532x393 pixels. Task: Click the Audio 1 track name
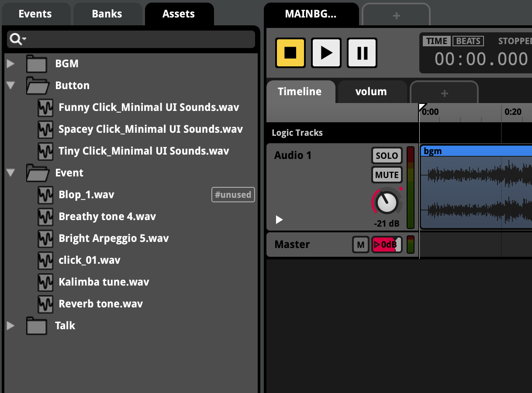(293, 155)
